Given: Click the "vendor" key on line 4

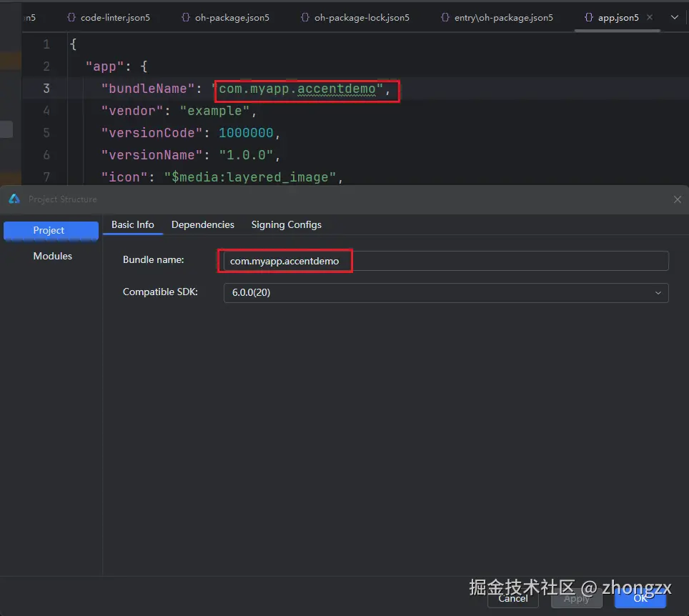Looking at the screenshot, I should pyautogui.click(x=132, y=111).
